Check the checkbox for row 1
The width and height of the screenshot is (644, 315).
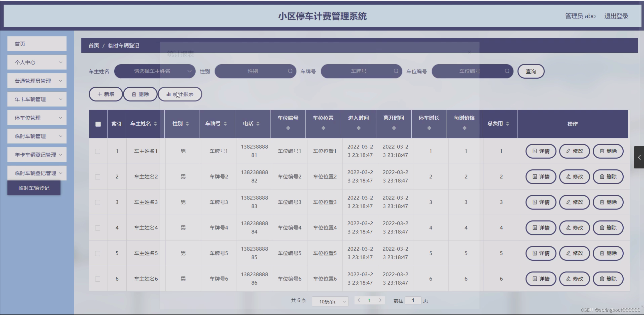coord(98,151)
